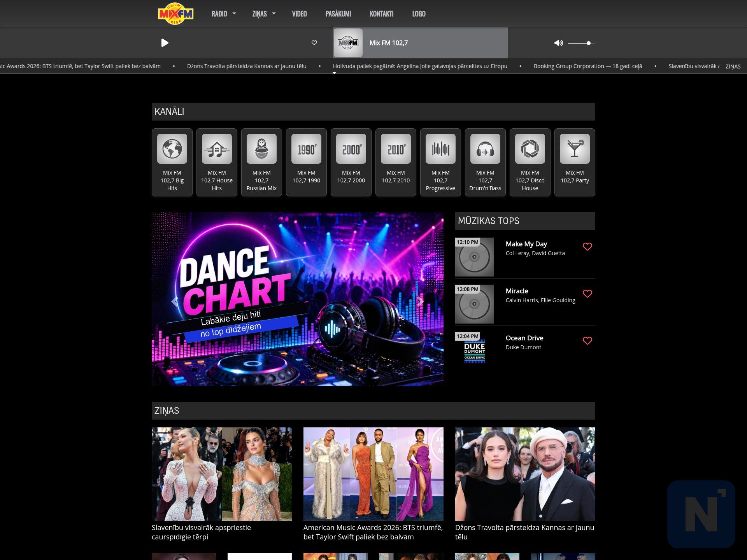Show the previous slide in the banner carousel
The image size is (747, 560).
[x=175, y=301]
